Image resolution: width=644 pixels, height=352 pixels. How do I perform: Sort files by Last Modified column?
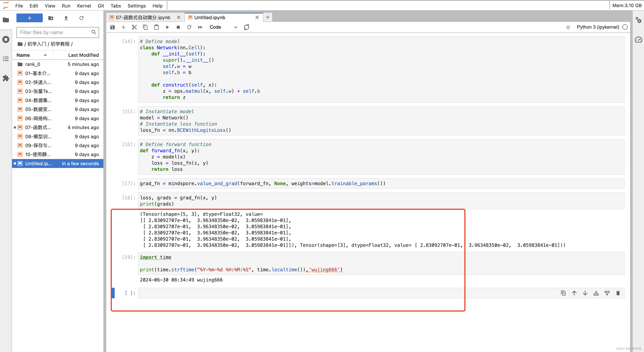[x=79, y=55]
